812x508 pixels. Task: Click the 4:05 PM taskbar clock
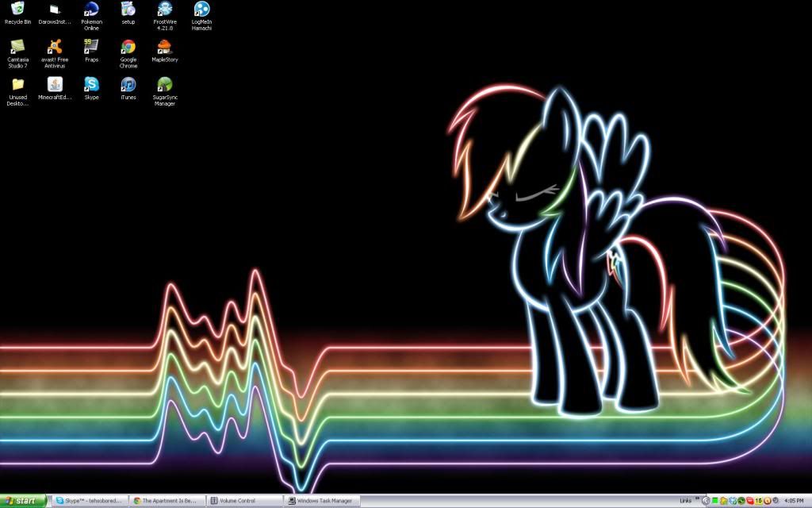(x=793, y=501)
